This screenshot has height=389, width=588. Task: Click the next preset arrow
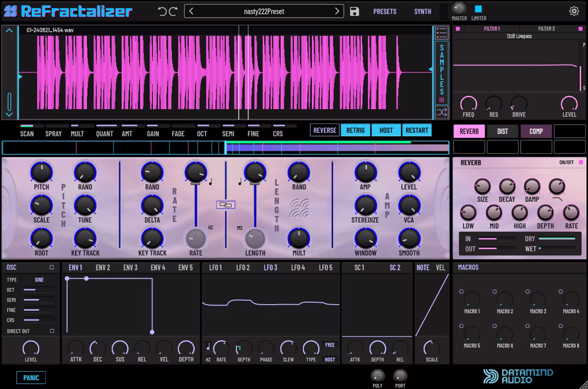click(337, 11)
